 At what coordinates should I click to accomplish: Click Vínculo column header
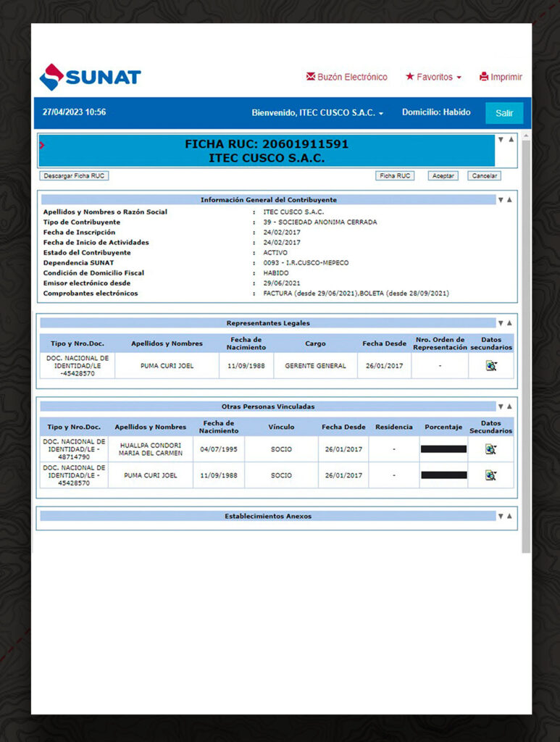coord(281,427)
